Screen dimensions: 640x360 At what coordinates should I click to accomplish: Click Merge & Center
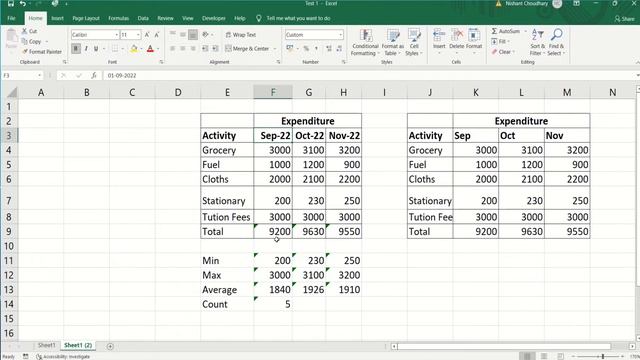[247, 49]
